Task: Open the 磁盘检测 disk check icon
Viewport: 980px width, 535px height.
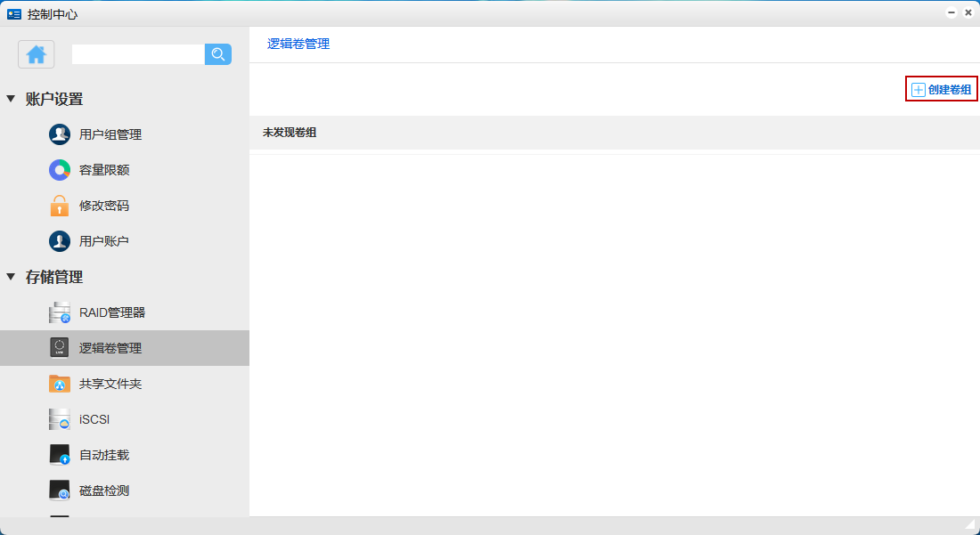Action: 60,490
